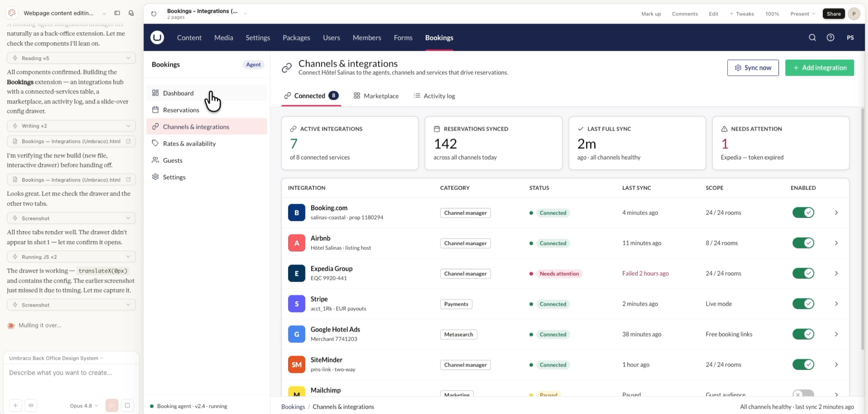Open the Content section in the top navigation
868x414 pixels.
(189, 37)
